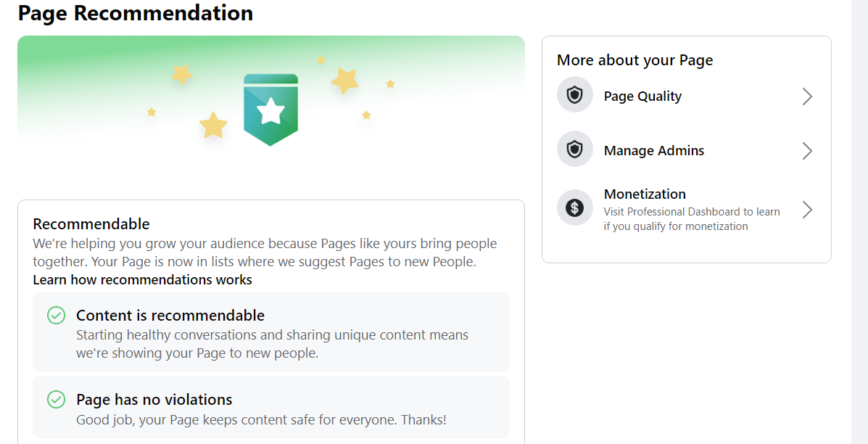The height and width of the screenshot is (444, 868).
Task: Click the green checkmark beside Content is recommendable
Action: point(56,316)
